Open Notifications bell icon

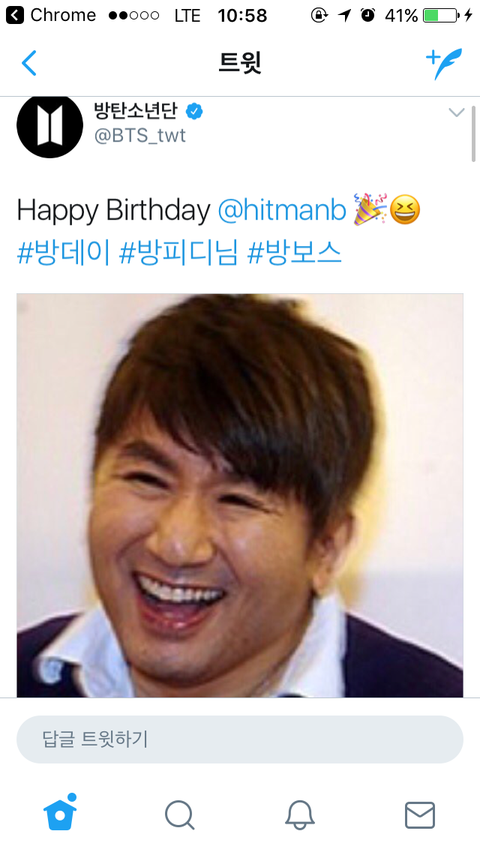point(300,815)
